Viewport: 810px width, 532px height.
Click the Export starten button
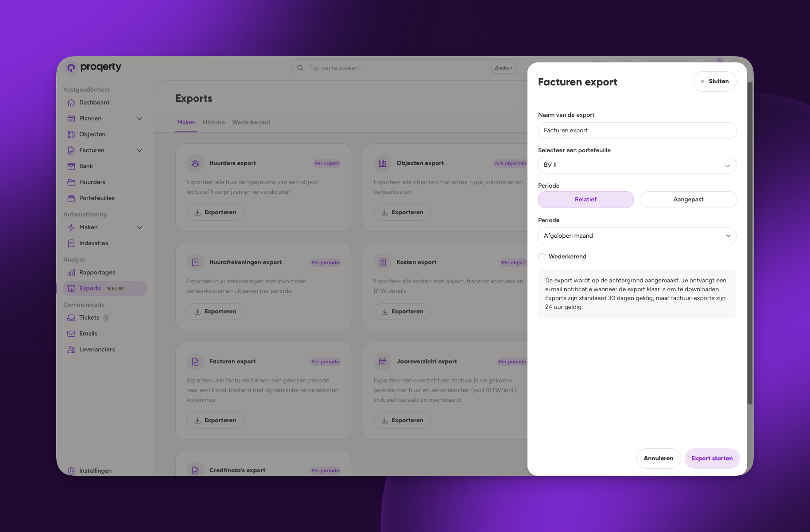712,459
